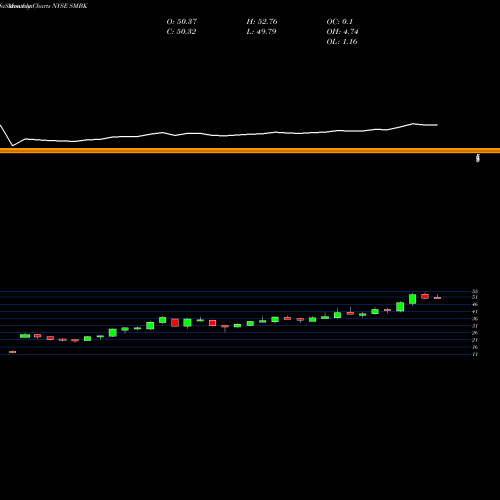Click the first small red candle at far left
Viewport: 500px width, 500px height.
pos(12,352)
